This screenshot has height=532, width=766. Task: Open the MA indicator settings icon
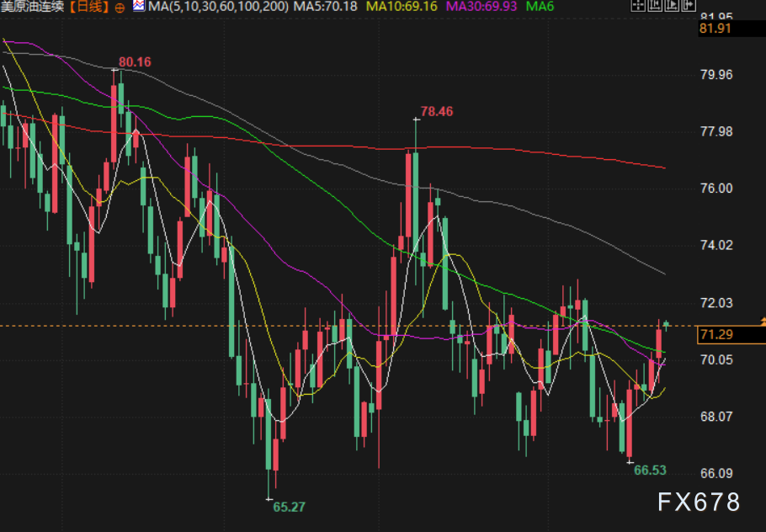(138, 7)
